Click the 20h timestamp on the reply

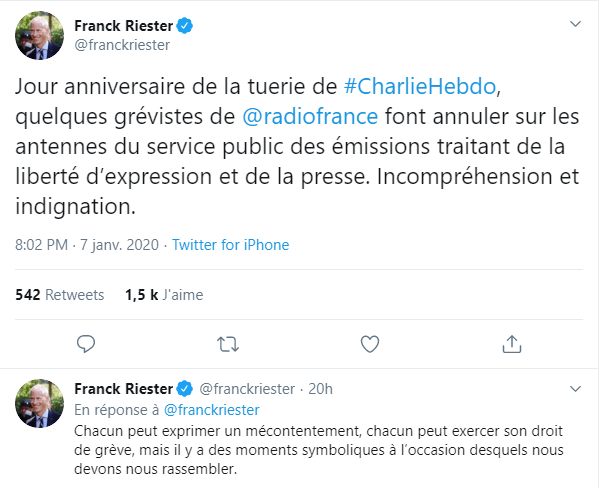[321, 389]
